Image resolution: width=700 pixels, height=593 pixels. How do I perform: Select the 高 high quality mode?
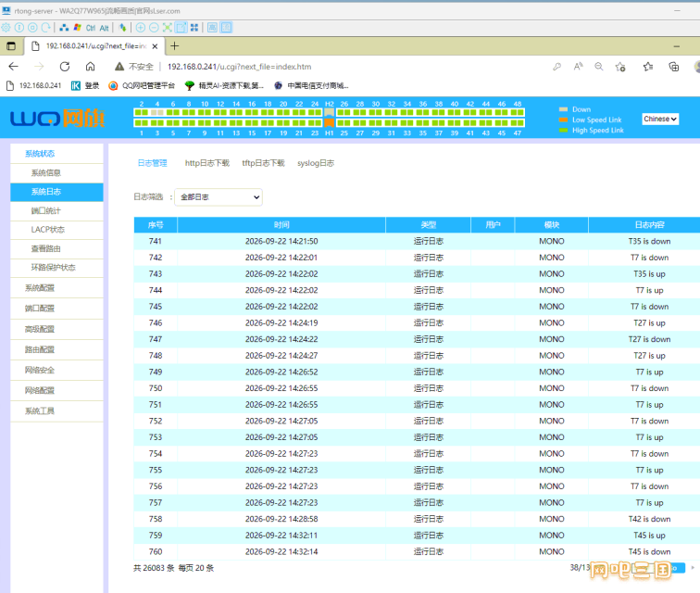point(213,28)
